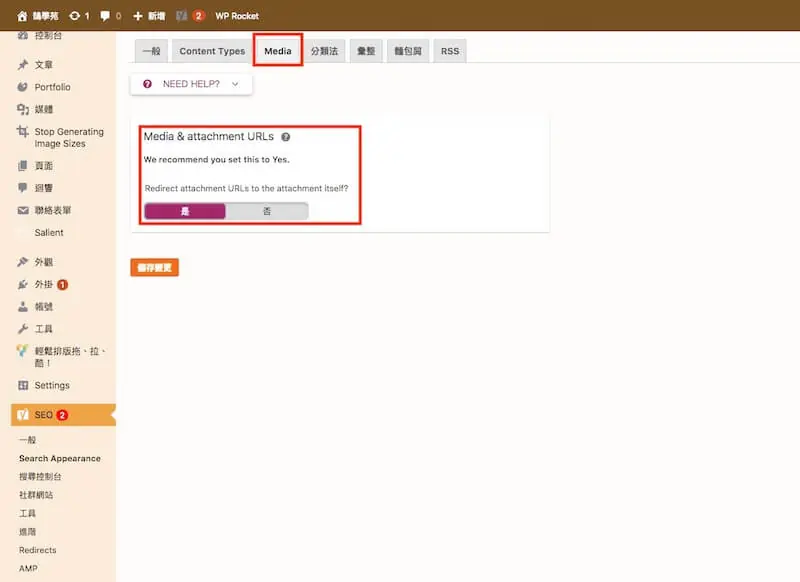The image size is (800, 582).
Task: Click 'Redirect attachment URLs to the attachment itself?' text
Action: tap(246, 189)
